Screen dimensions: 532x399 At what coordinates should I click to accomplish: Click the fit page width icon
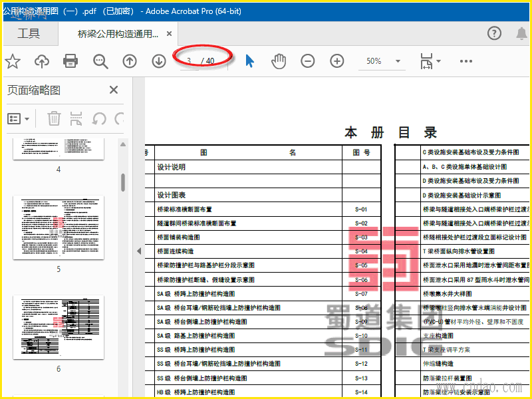click(426, 61)
